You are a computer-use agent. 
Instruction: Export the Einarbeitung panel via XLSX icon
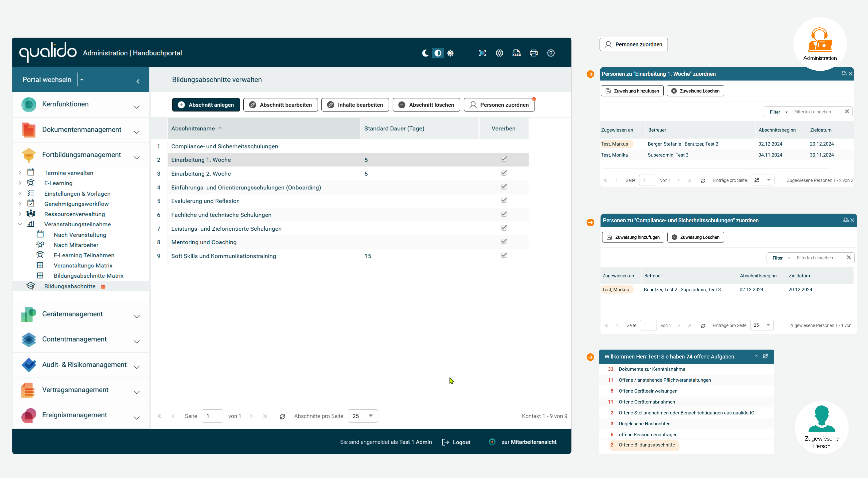844,73
